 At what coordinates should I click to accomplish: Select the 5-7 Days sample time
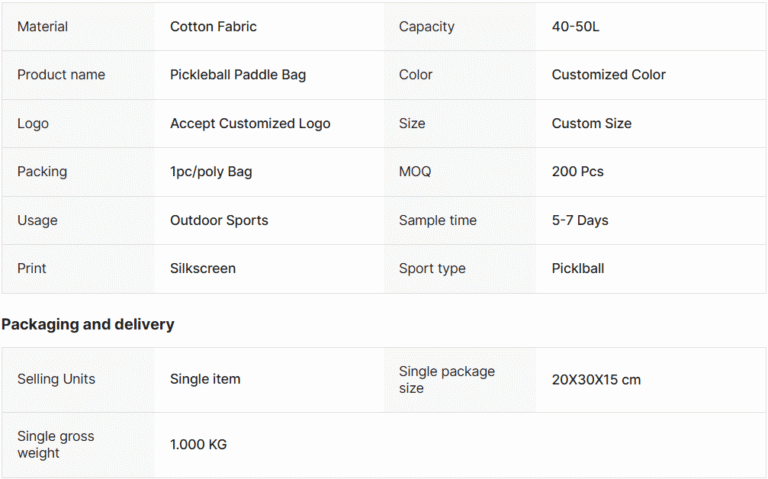580,220
